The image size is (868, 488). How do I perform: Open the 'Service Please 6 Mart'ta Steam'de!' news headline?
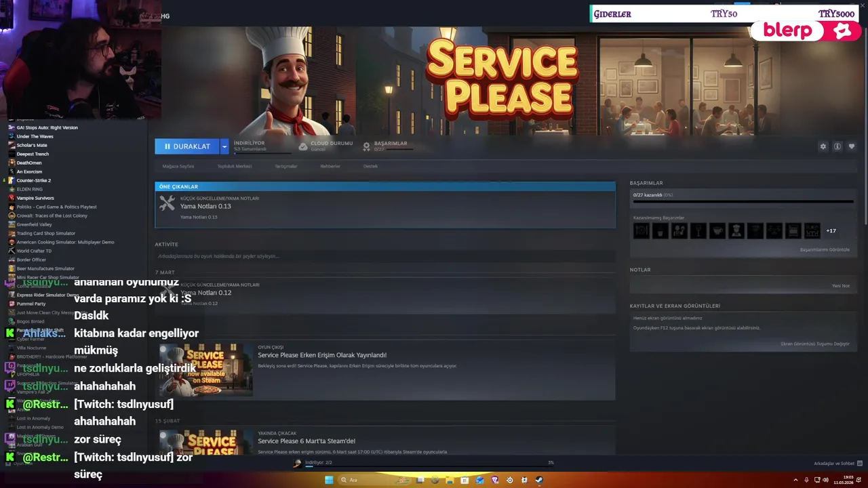click(307, 441)
